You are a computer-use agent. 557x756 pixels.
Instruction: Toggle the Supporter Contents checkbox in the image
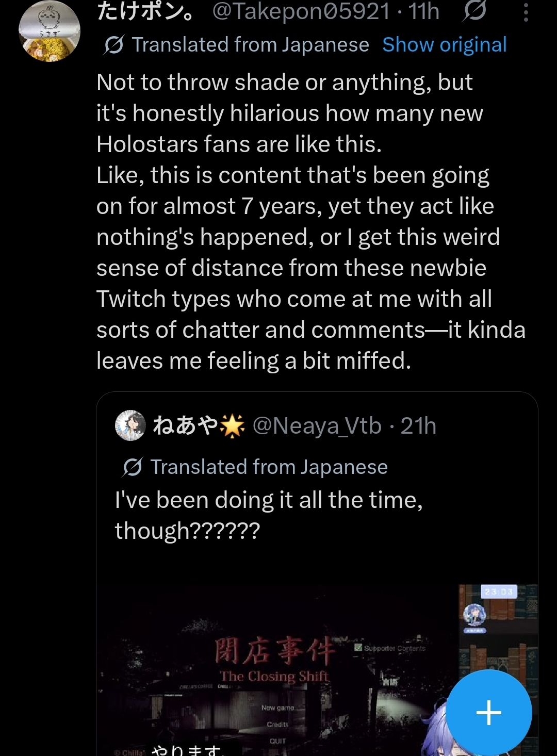coord(358,648)
